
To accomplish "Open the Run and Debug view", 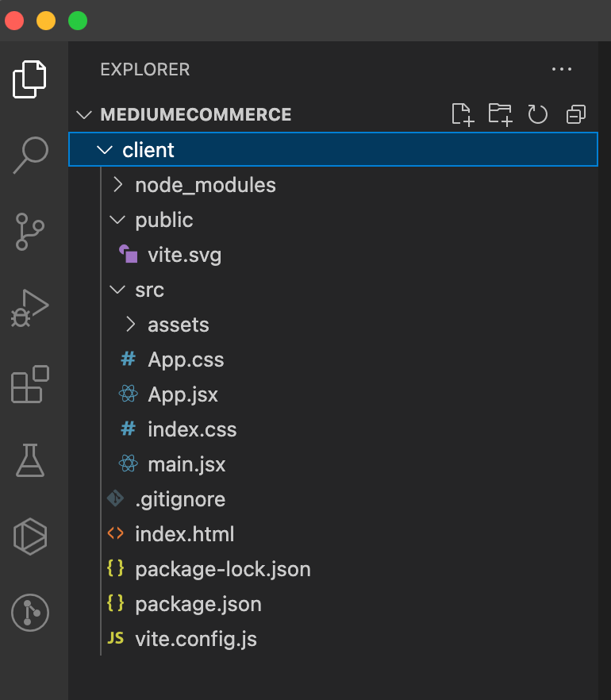I will (30, 308).
